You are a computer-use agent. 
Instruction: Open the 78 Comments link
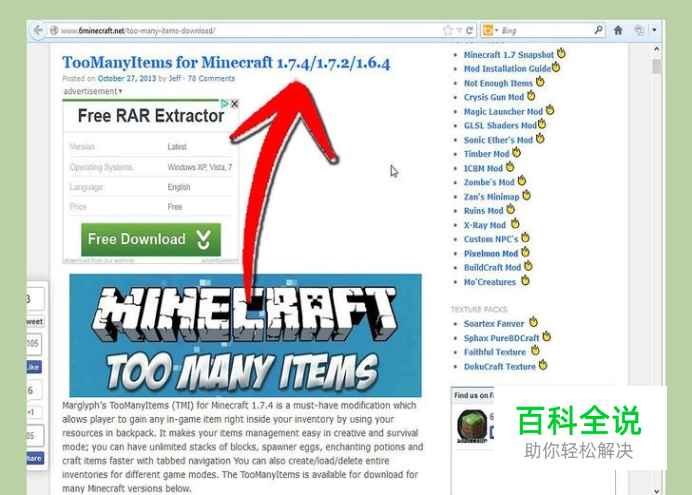click(x=211, y=79)
